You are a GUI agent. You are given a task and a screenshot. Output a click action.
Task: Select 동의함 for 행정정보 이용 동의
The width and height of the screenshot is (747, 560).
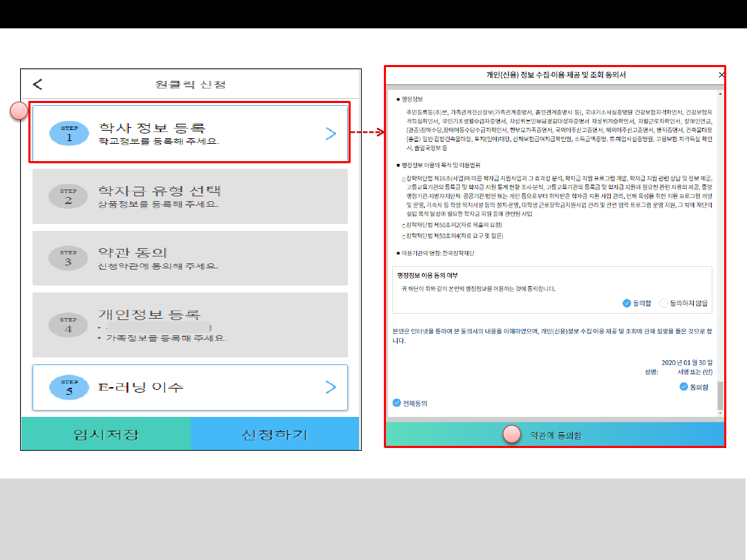(x=627, y=303)
